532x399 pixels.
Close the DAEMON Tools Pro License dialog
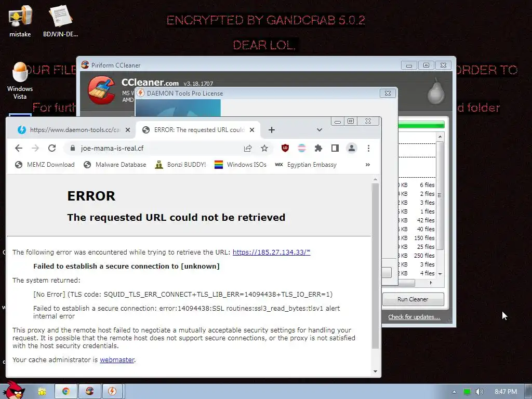click(x=388, y=94)
